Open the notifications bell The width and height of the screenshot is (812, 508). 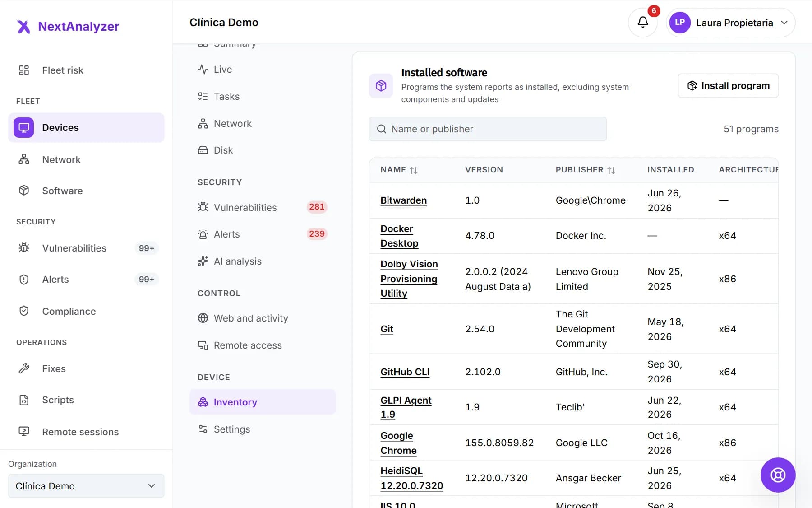[643, 22]
